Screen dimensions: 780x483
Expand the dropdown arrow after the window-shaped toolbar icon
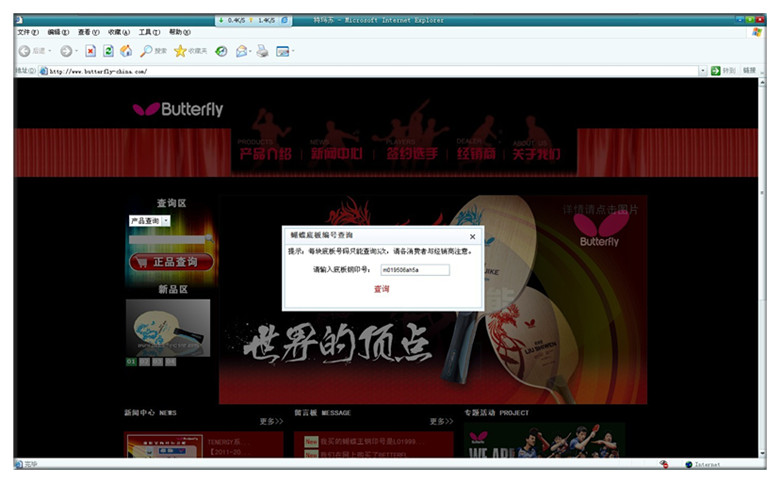293,51
